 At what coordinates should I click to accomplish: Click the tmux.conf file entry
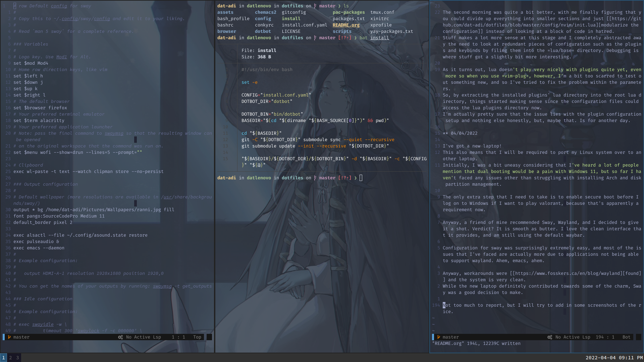[381, 12]
